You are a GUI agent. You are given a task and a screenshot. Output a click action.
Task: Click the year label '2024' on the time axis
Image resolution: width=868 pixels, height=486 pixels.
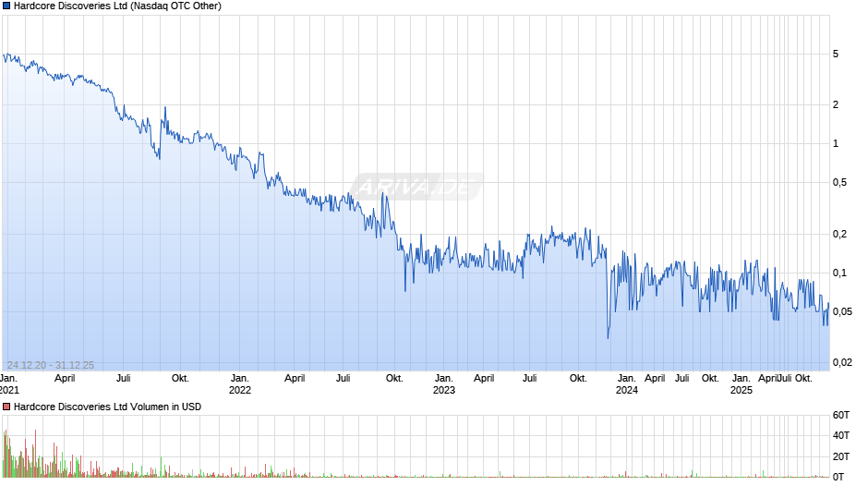tap(627, 390)
